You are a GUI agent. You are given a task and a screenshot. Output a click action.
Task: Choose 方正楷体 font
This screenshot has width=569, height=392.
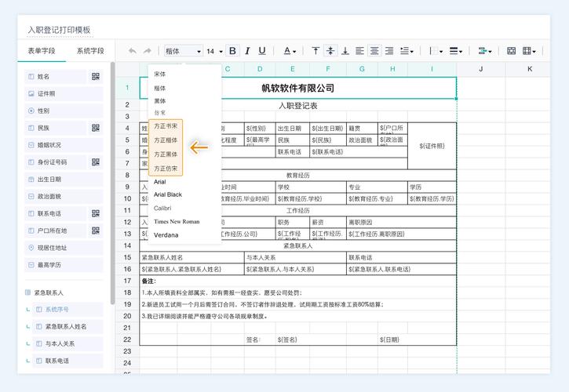(166, 140)
